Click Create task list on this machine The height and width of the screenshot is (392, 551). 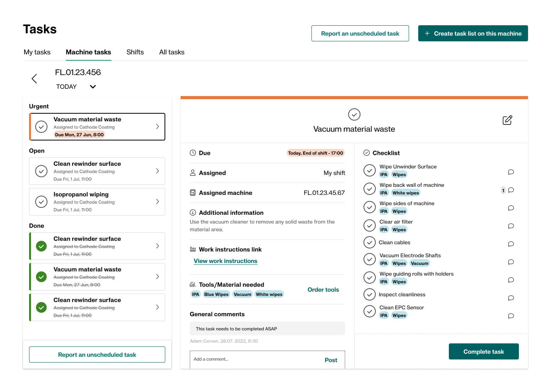coord(473,34)
